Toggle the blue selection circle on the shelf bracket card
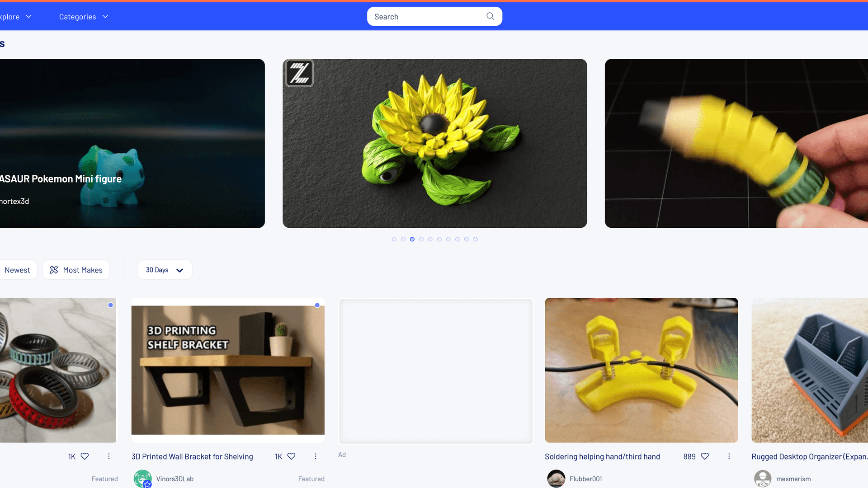This screenshot has width=868, height=488. (x=318, y=305)
